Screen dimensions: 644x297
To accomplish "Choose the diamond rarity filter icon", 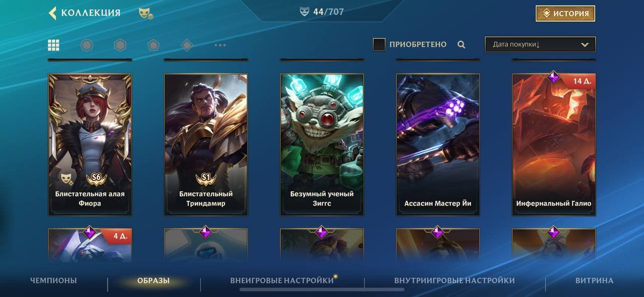I will (x=187, y=45).
